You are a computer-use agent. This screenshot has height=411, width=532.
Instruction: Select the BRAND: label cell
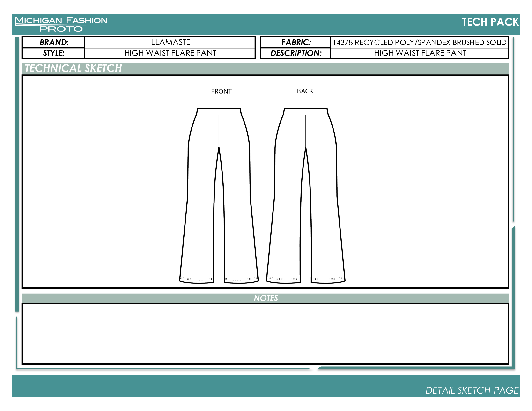click(54, 42)
